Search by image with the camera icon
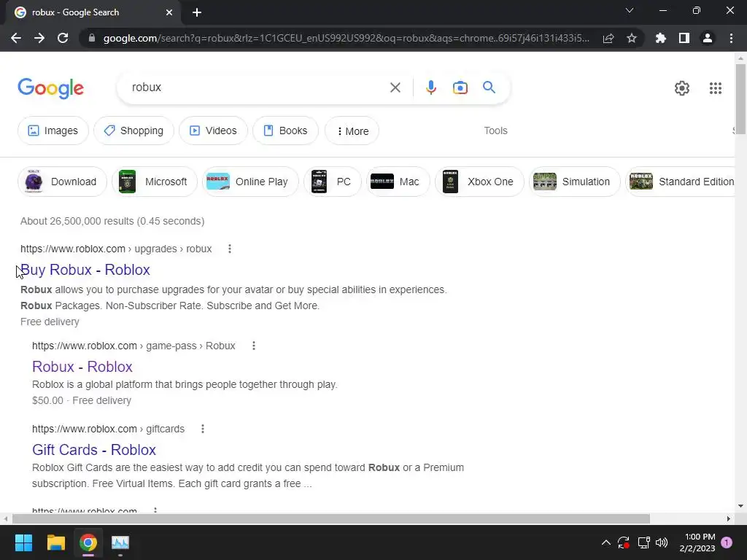Viewport: 747px width, 560px height. [460, 87]
